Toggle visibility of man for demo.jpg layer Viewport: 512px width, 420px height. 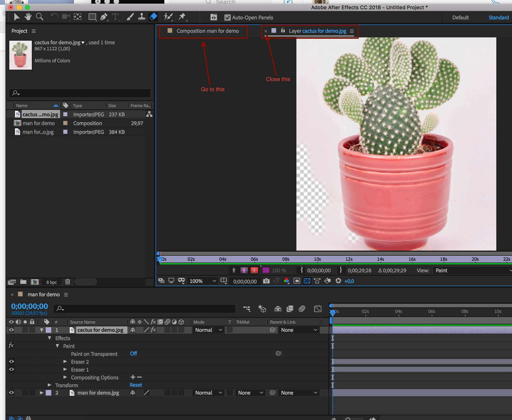[11, 393]
